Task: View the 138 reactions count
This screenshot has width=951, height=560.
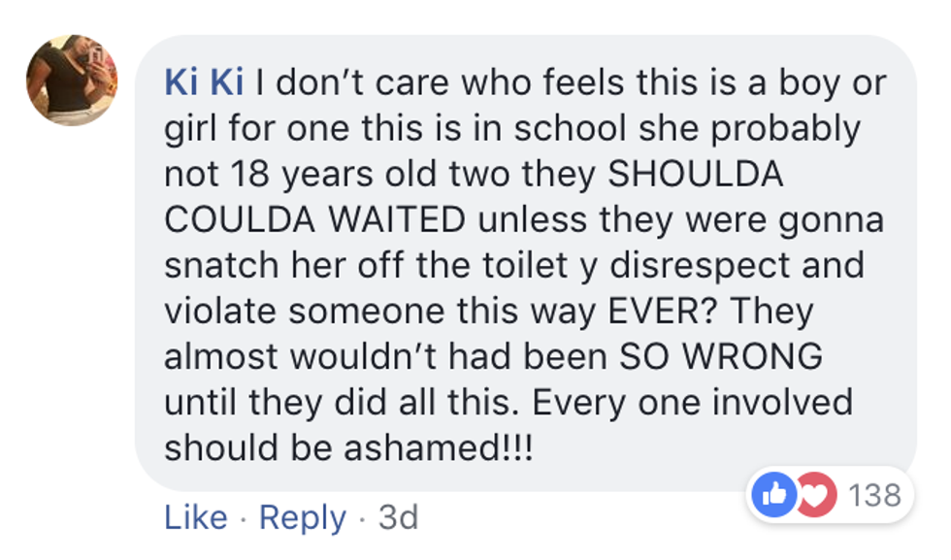Action: (x=874, y=496)
